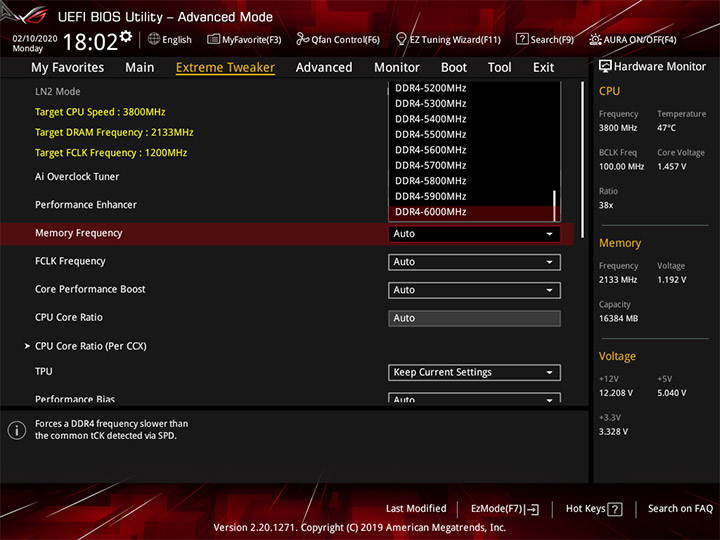The image size is (720, 540).
Task: Open the Core Performance Boost dropdown
Action: (x=474, y=290)
